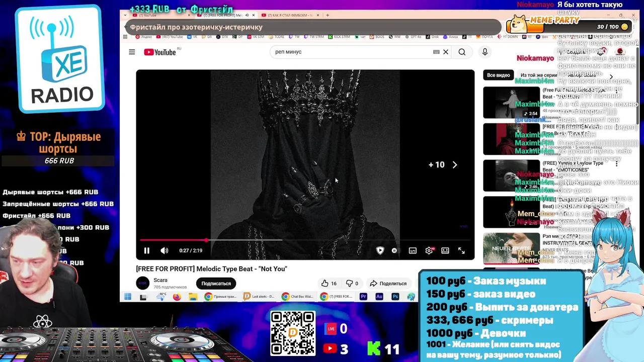Viewport: 644px width, 362px height.
Task: Select the 'Все видео' filter chip
Action: pyautogui.click(x=499, y=75)
